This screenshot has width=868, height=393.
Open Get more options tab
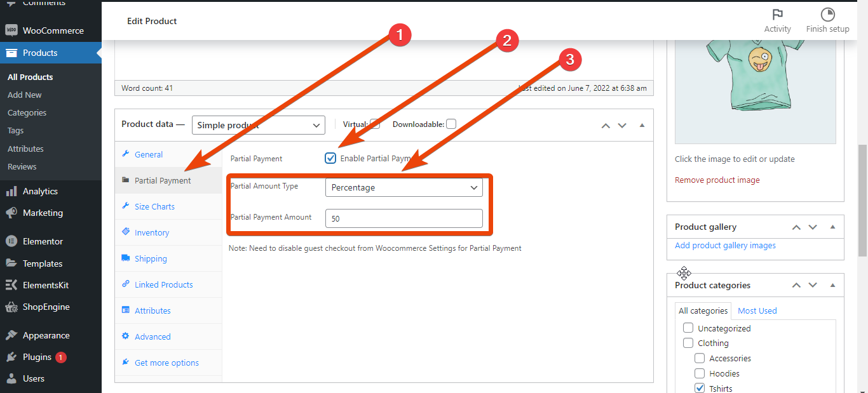coord(168,363)
